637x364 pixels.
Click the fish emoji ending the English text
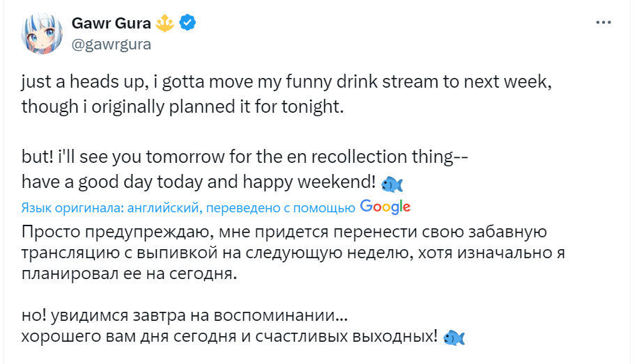click(392, 184)
